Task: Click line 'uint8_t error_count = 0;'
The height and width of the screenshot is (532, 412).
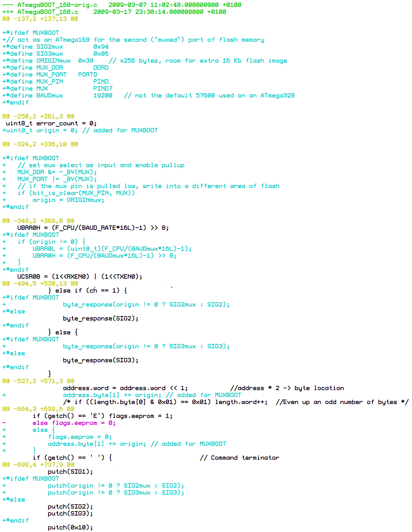Action: (x=51, y=123)
